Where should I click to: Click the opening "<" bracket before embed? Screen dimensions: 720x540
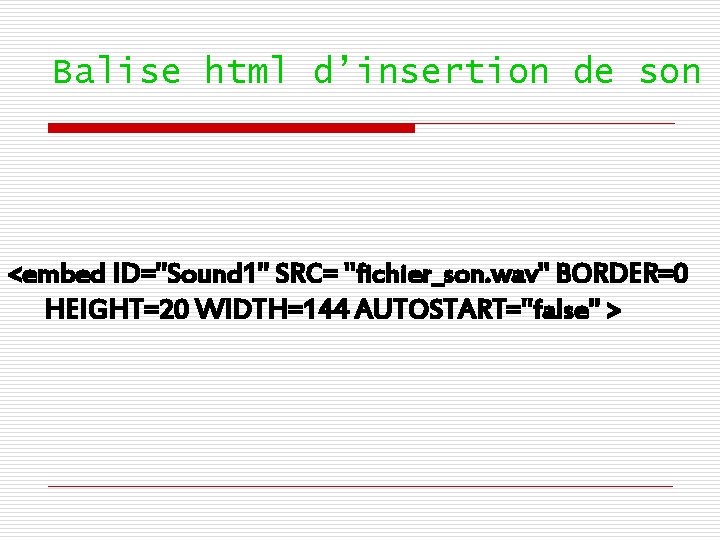15,275
